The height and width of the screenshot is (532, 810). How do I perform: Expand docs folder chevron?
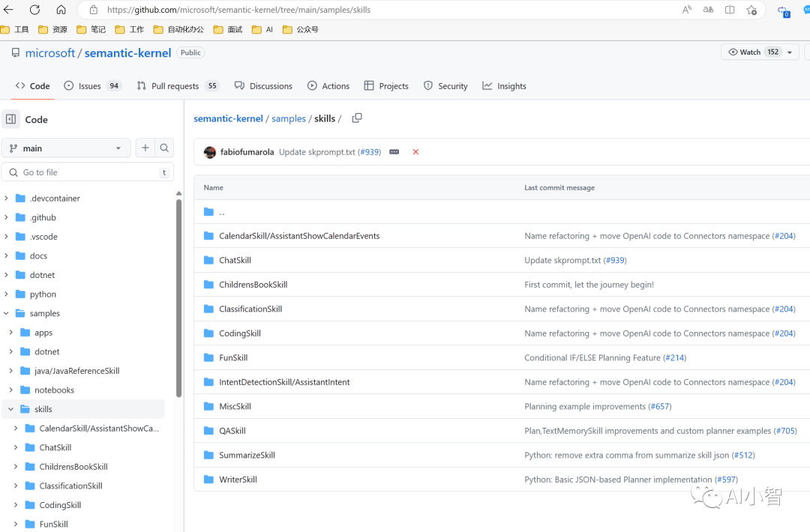(x=6, y=256)
